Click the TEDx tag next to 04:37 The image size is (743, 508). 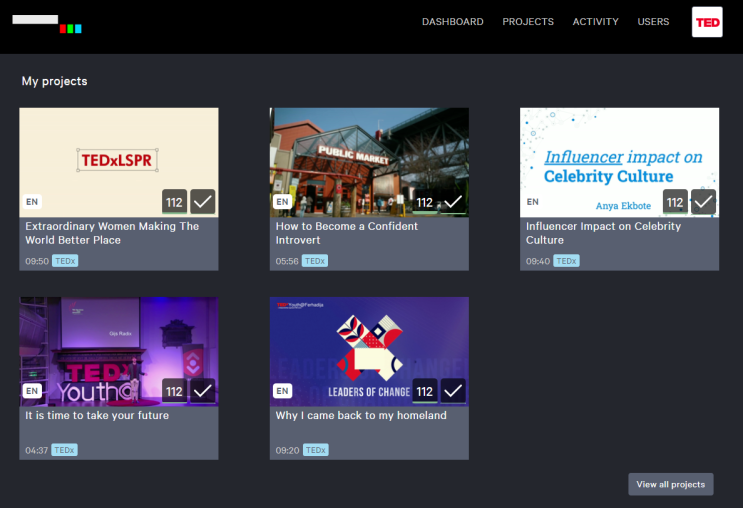64,450
